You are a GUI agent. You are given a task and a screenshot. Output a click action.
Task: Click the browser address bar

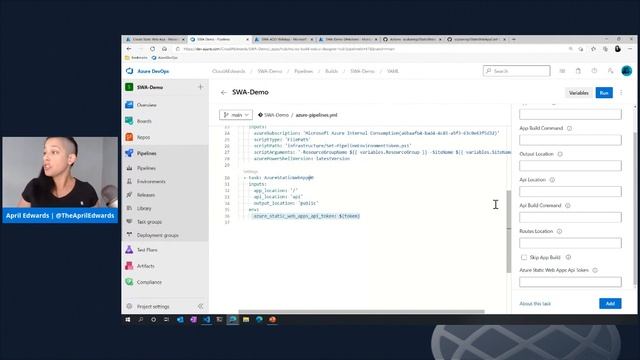tap(369, 49)
